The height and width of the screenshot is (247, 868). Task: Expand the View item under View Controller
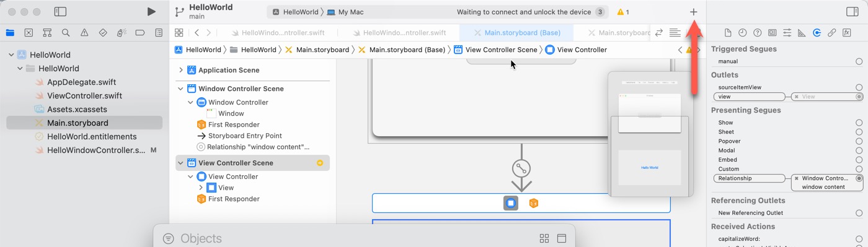[x=201, y=188]
